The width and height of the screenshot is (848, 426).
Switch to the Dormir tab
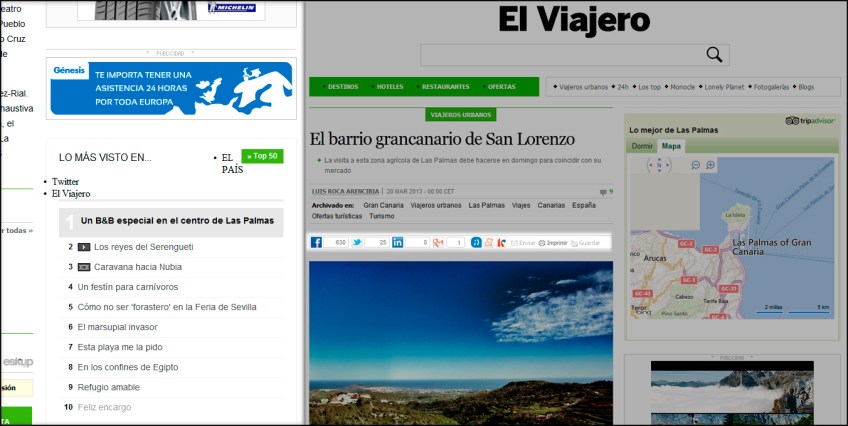point(641,146)
